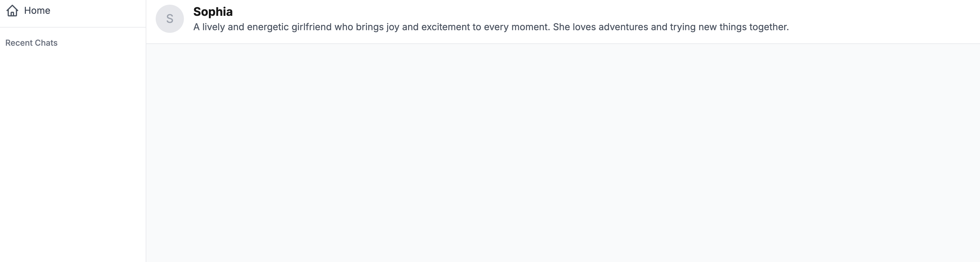Viewport: 980px width, 262px height.
Task: Click 'trying new things together' description end
Action: coord(729,27)
